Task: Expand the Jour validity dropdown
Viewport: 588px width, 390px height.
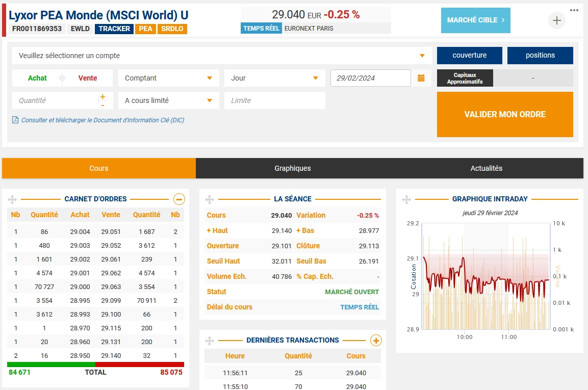Action: (274, 78)
